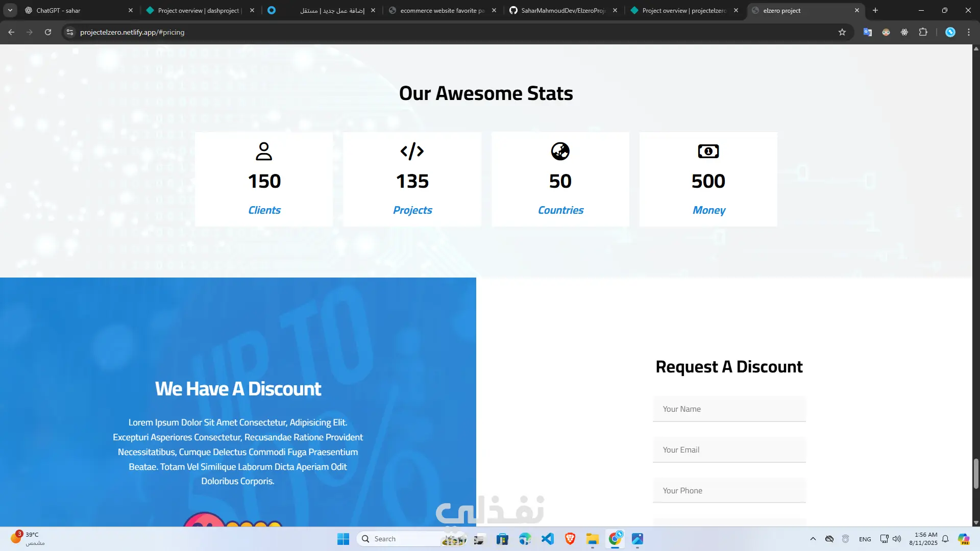The image size is (980, 551).
Task: Click the Windows Start button
Action: 343,539
